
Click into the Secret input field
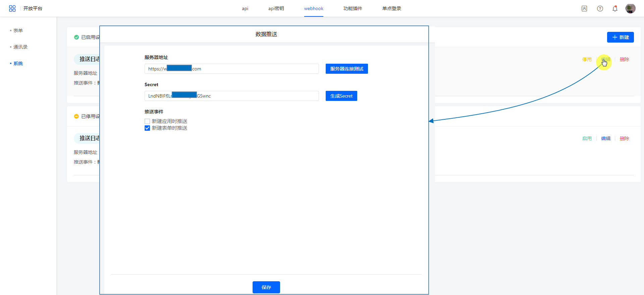click(x=255, y=96)
